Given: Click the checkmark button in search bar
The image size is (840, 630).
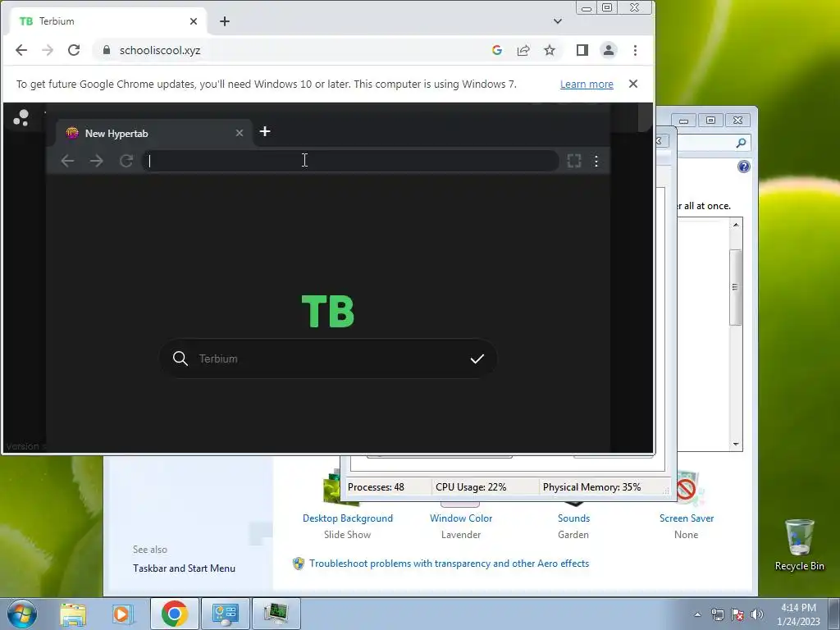Looking at the screenshot, I should point(477,359).
